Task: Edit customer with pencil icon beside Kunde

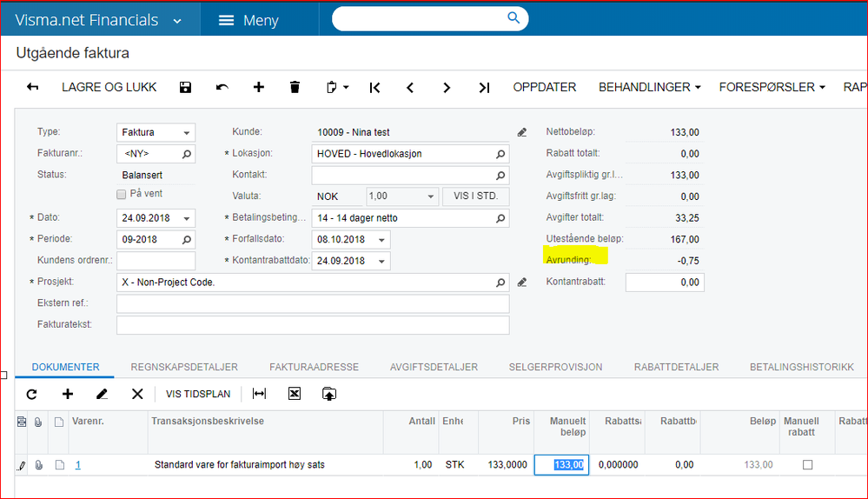Action: (x=522, y=132)
